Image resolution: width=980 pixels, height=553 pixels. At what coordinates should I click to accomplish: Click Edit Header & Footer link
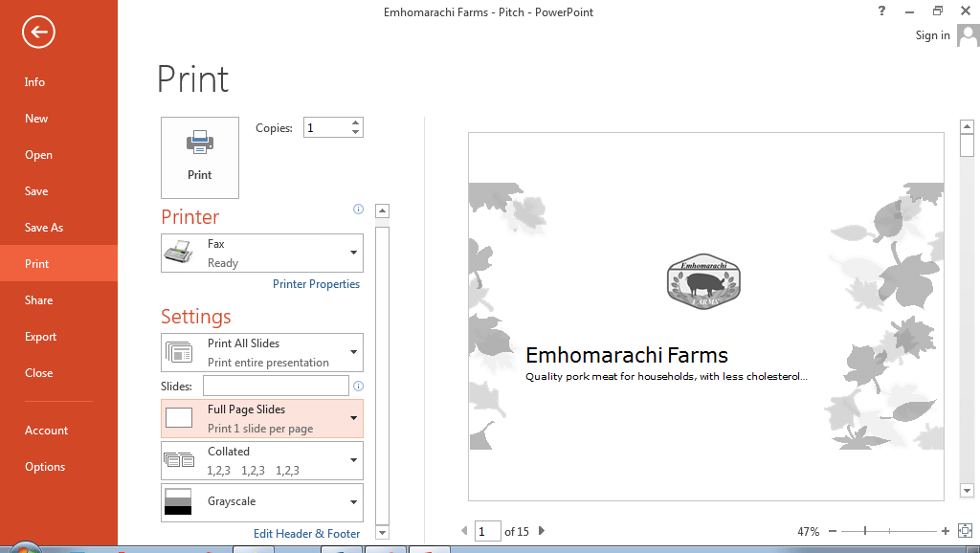tap(307, 534)
